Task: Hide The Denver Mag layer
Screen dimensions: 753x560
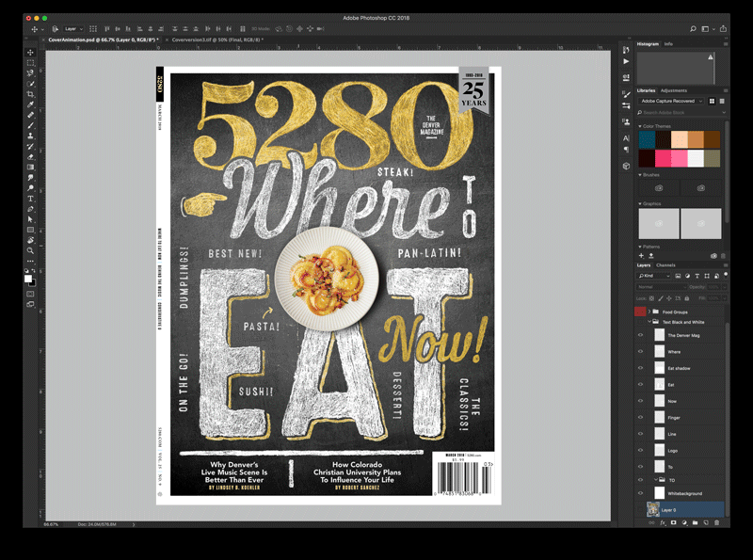Action: click(640, 335)
